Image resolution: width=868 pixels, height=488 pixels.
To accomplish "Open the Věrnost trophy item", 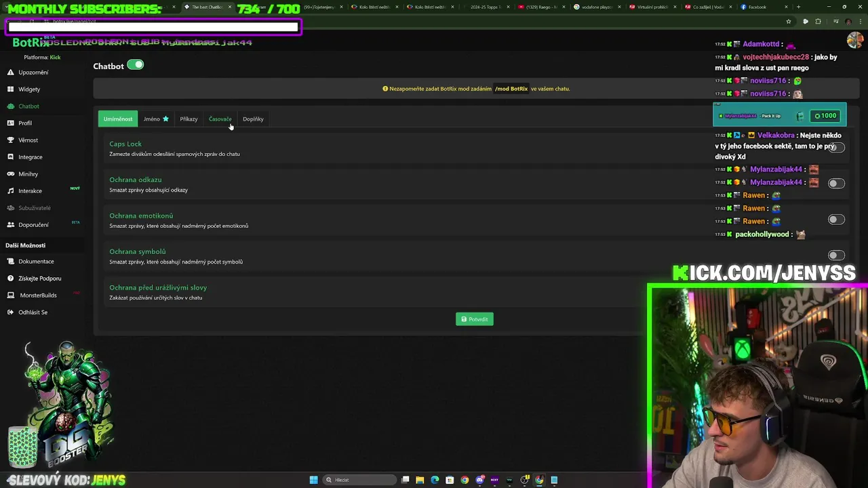I will (x=23, y=140).
